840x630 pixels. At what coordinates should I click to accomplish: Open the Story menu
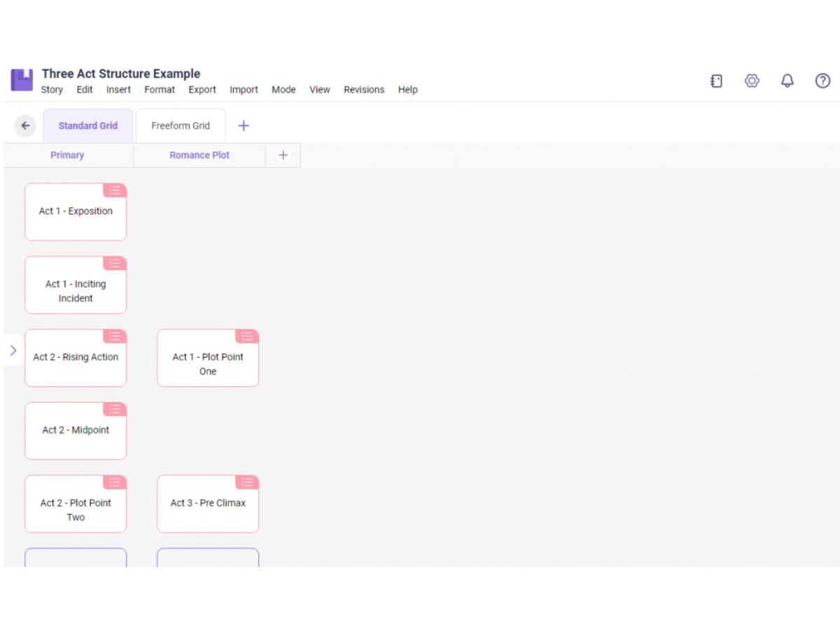pos(52,90)
